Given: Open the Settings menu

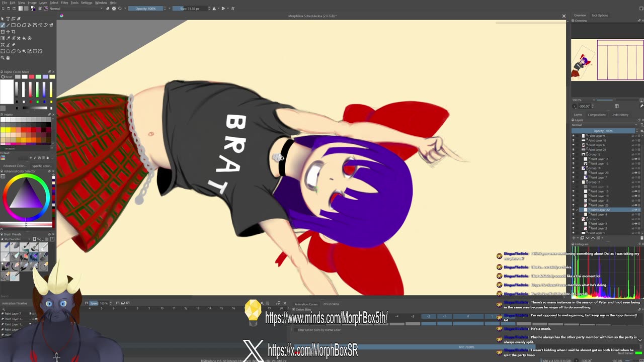Looking at the screenshot, I should pyautogui.click(x=87, y=3).
